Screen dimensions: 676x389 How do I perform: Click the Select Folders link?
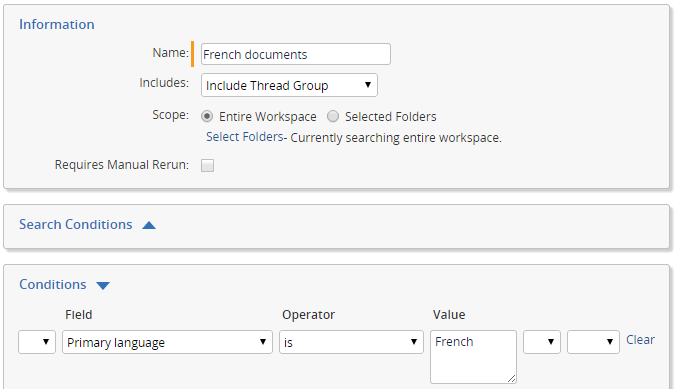point(244,137)
